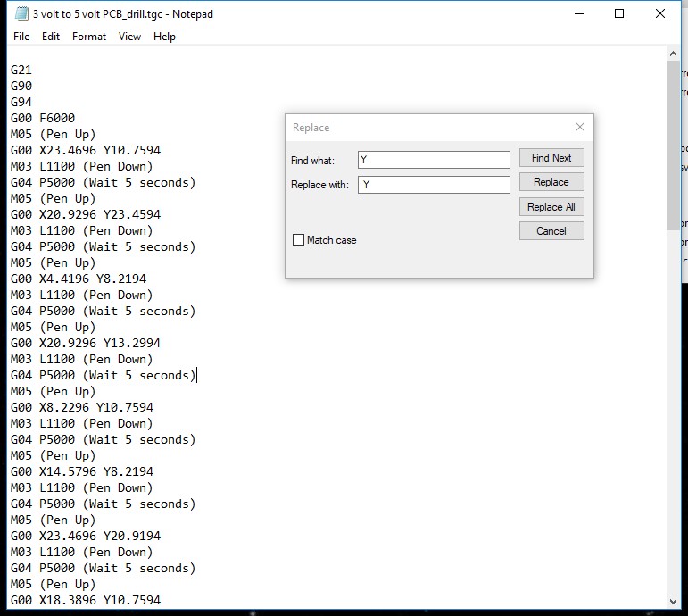
Task: Close the Notepad window
Action: tap(660, 13)
